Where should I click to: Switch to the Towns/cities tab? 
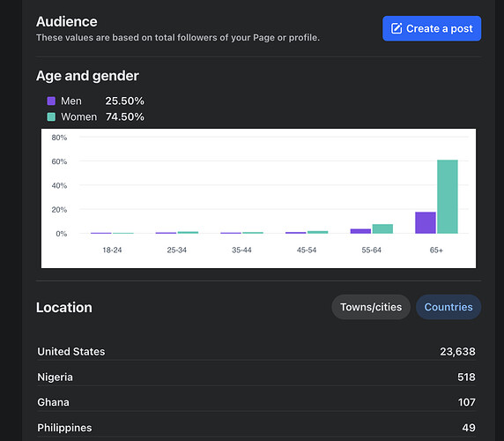coord(371,307)
